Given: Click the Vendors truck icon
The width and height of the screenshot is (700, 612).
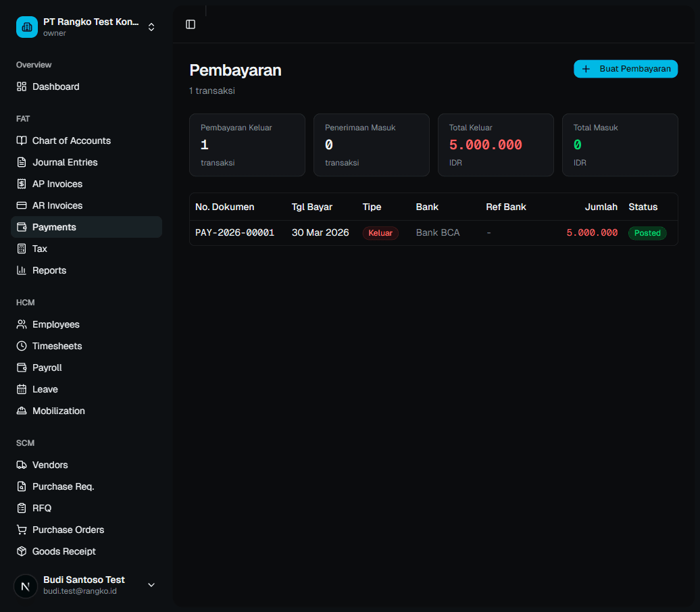Looking at the screenshot, I should click(x=22, y=465).
